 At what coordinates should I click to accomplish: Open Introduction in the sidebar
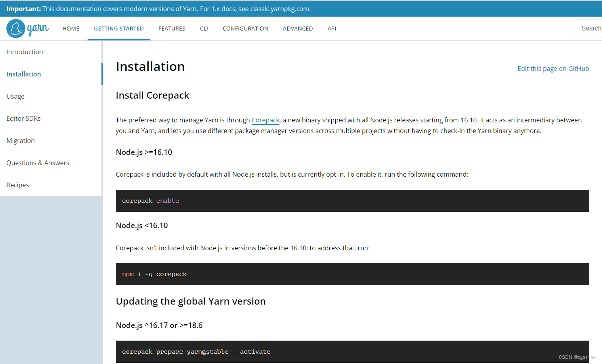pyautogui.click(x=25, y=52)
